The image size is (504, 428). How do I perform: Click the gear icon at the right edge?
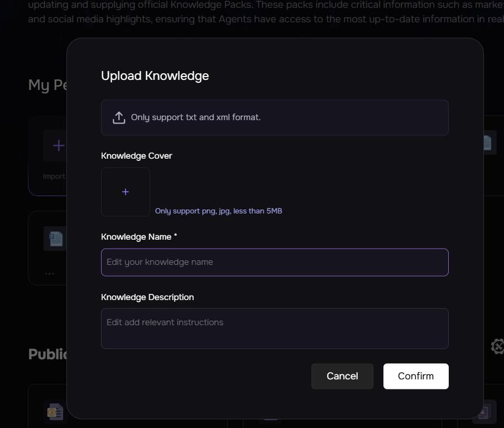click(x=497, y=346)
